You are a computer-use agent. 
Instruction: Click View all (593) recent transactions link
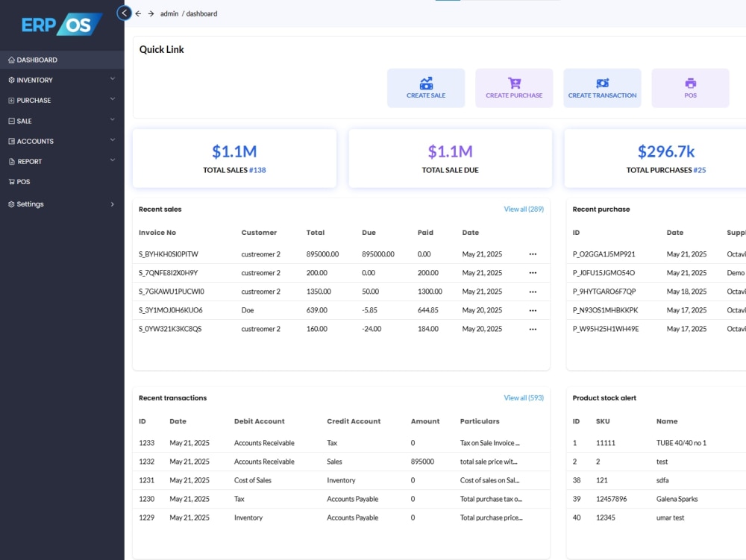tap(524, 398)
